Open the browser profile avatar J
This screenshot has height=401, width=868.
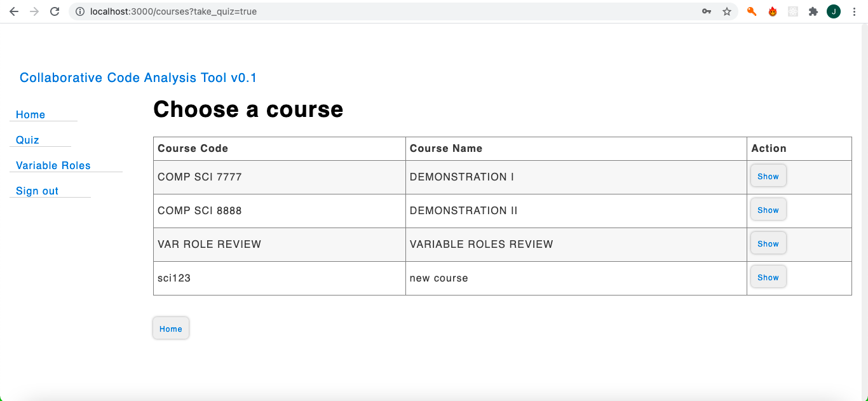[x=833, y=11]
